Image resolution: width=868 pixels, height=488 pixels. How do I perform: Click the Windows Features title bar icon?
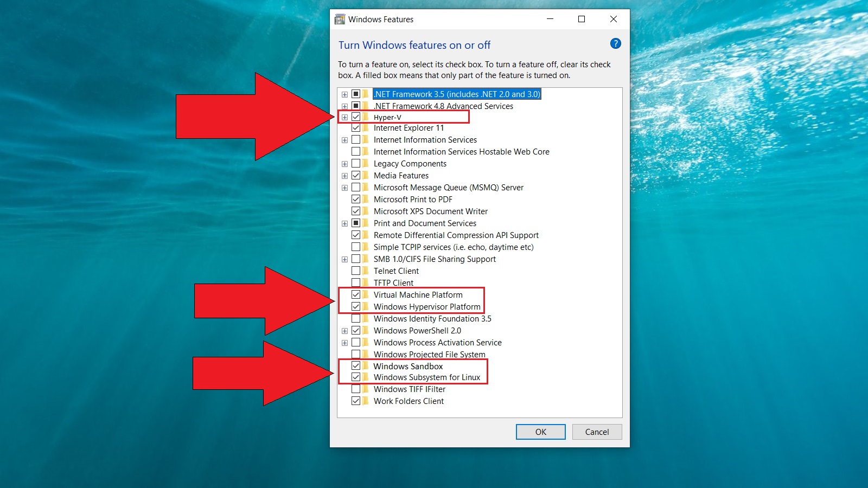point(340,20)
